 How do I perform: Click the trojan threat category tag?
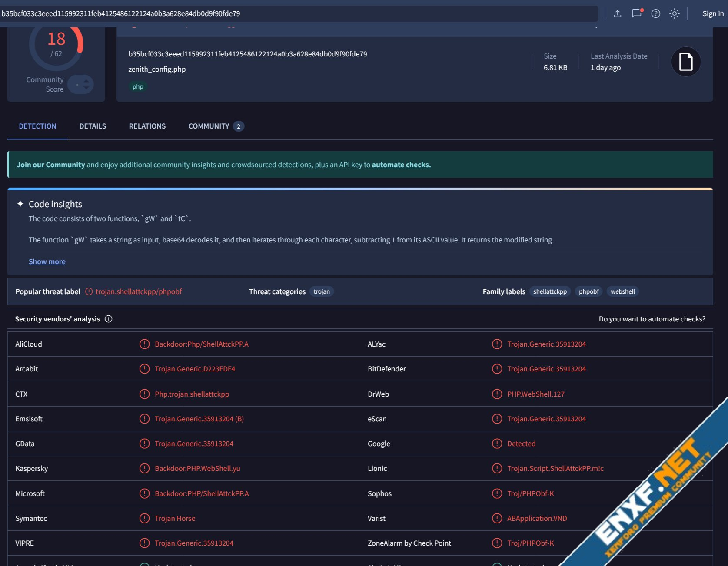[x=322, y=291]
